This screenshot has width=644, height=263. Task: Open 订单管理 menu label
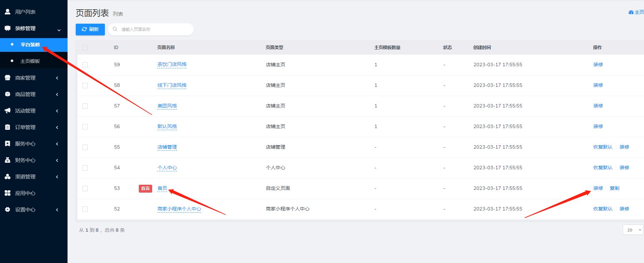point(25,127)
